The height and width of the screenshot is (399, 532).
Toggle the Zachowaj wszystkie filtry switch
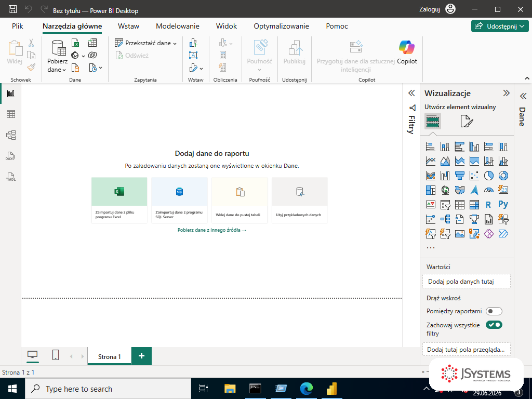494,325
